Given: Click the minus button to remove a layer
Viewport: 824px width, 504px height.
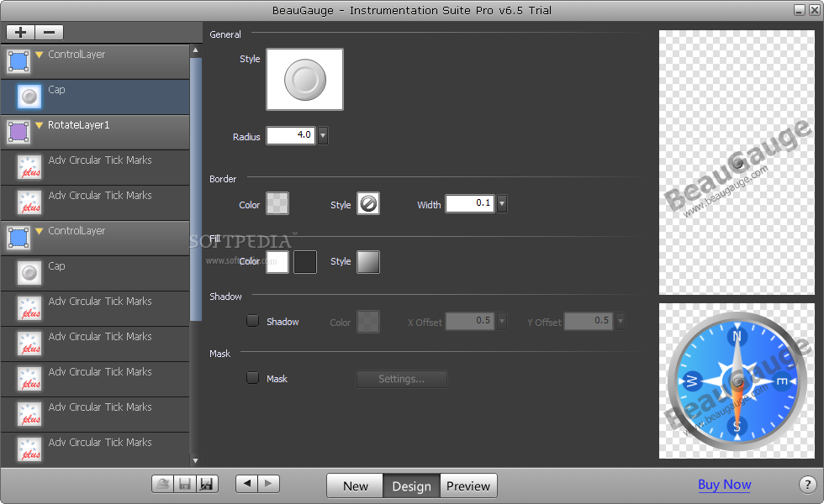Looking at the screenshot, I should (50, 33).
